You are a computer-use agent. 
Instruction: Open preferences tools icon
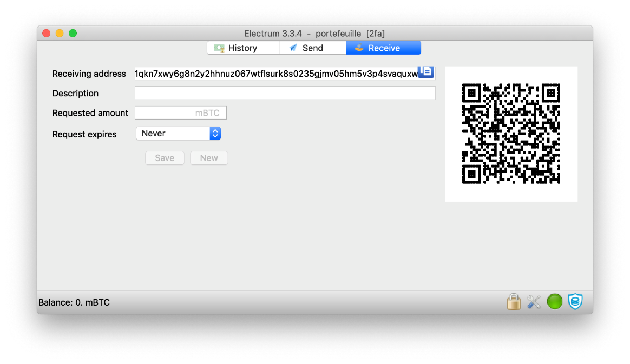click(534, 301)
